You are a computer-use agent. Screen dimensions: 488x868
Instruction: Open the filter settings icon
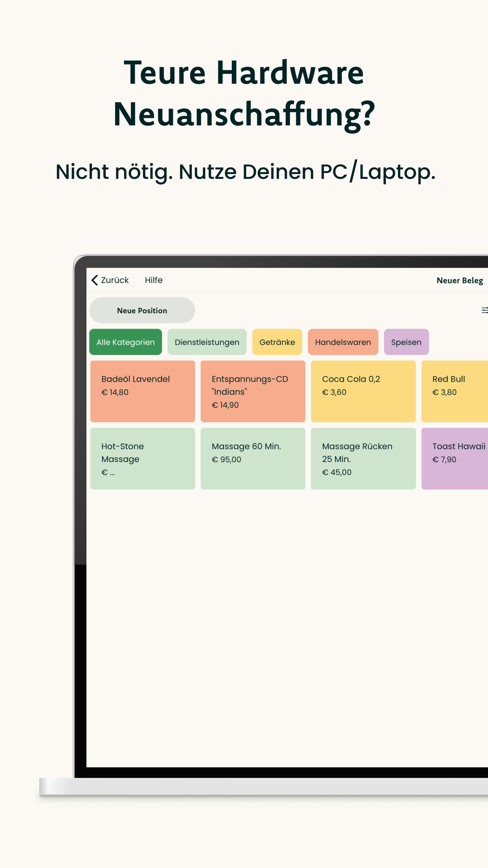point(484,310)
